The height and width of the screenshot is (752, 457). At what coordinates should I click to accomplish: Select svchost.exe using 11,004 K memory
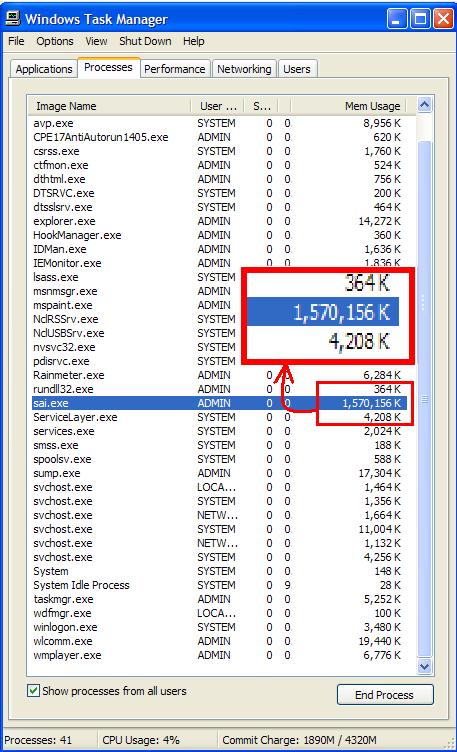[220, 529]
